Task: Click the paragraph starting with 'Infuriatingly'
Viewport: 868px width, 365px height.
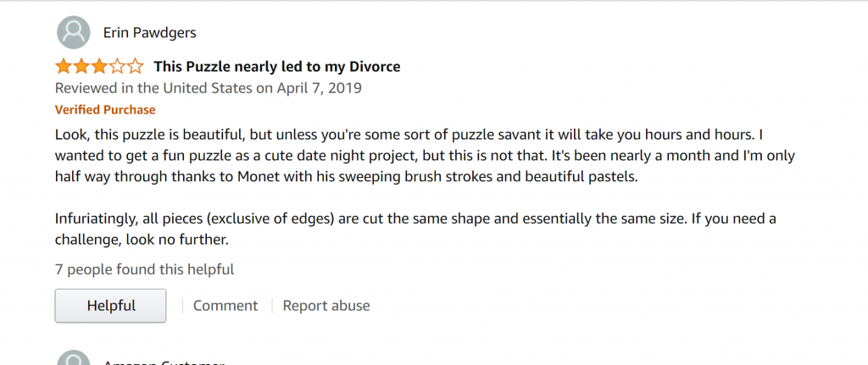Action: (415, 229)
